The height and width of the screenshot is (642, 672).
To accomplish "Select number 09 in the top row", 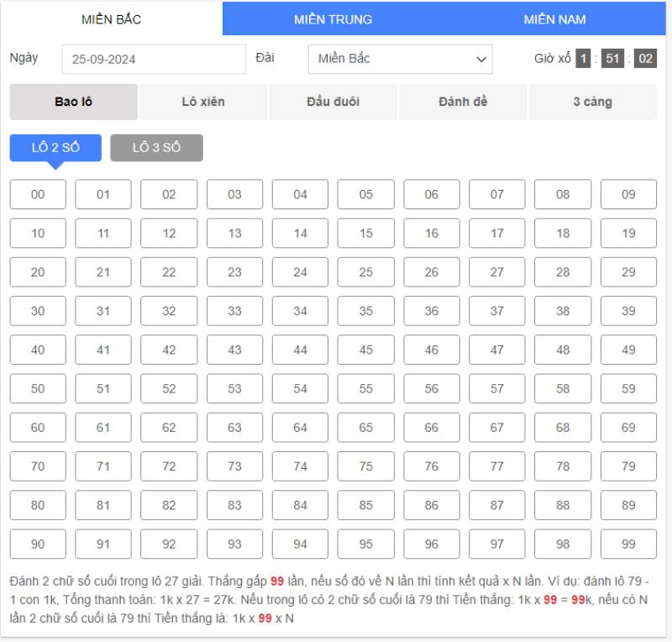I will [628, 194].
